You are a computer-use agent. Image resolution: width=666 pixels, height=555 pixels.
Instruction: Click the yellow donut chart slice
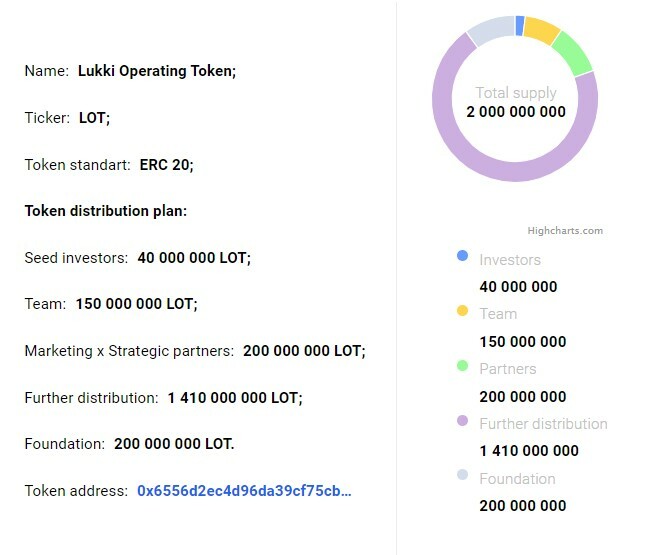point(541,29)
